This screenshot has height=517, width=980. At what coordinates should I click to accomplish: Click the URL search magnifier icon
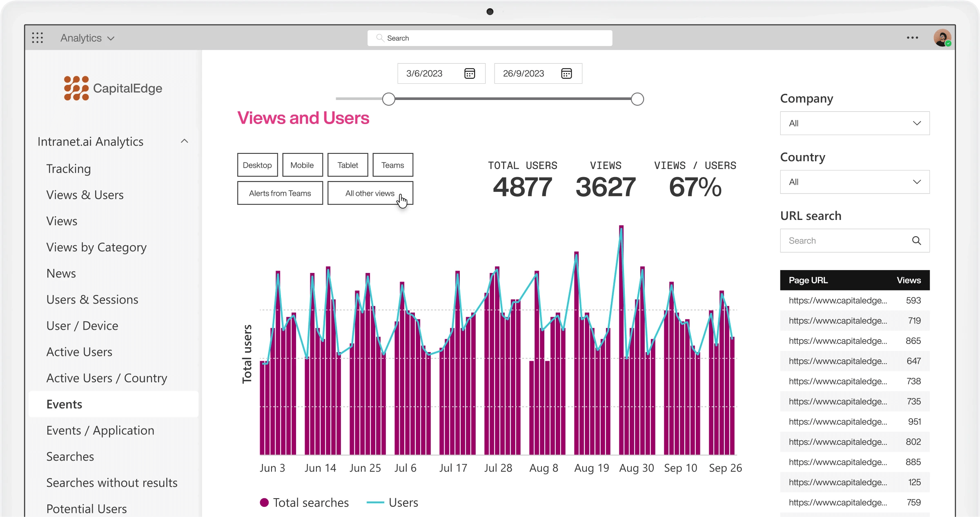(x=917, y=240)
